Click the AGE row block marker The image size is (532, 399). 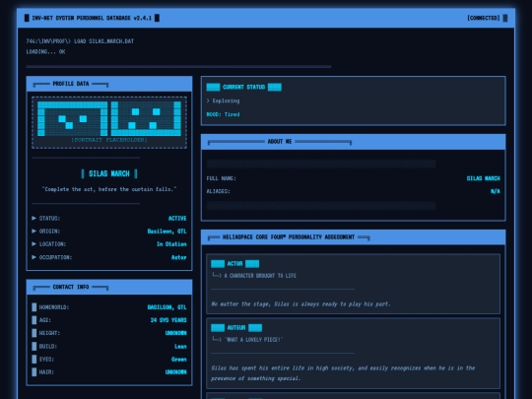coord(34,320)
